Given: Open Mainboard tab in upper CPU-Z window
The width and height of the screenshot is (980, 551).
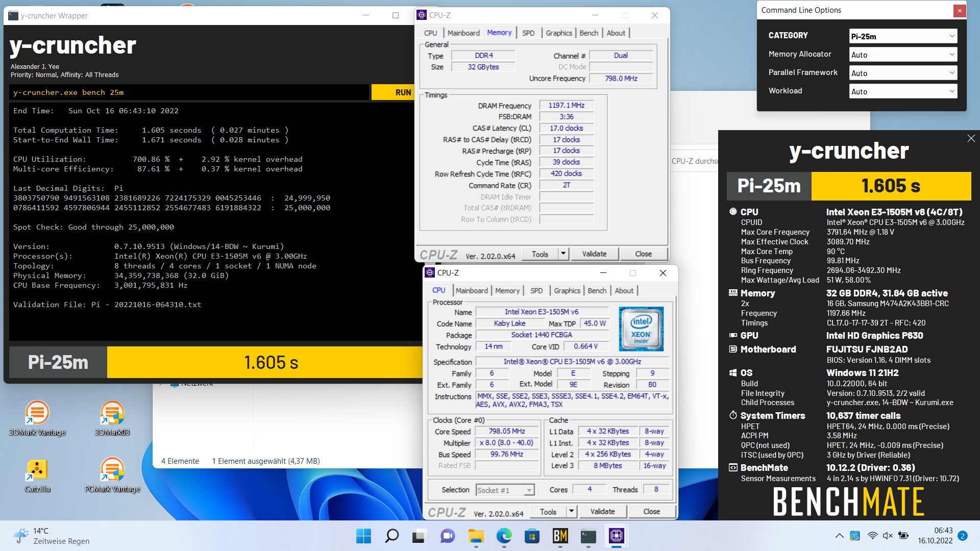Looking at the screenshot, I should click(x=463, y=33).
